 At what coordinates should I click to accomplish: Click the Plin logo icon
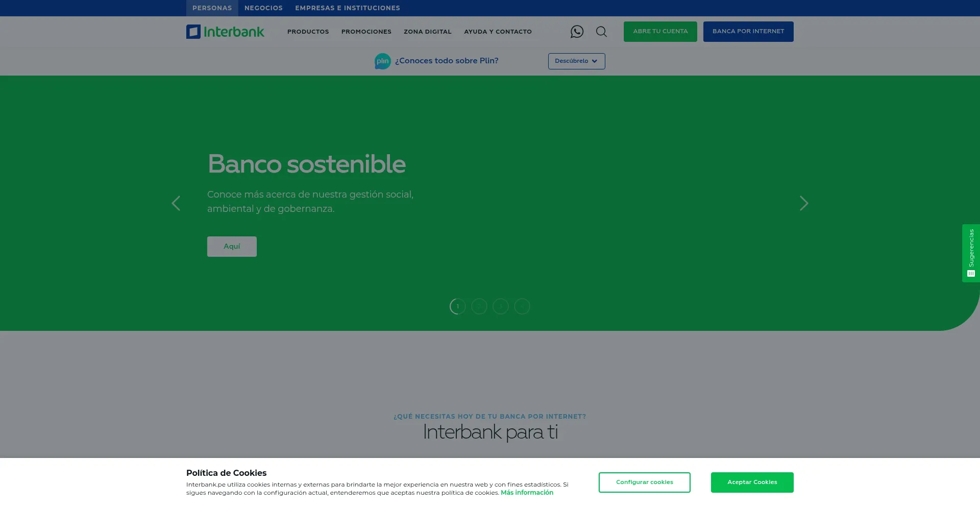pos(382,61)
